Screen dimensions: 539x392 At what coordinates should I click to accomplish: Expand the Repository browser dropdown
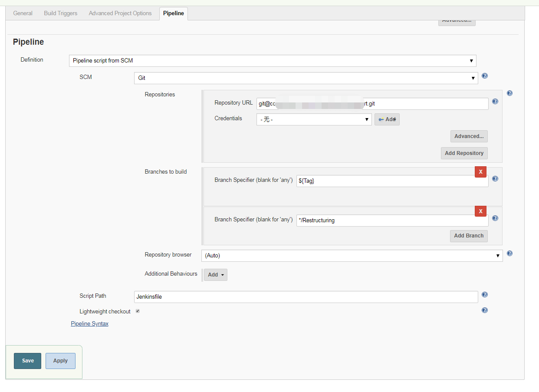(x=352, y=256)
